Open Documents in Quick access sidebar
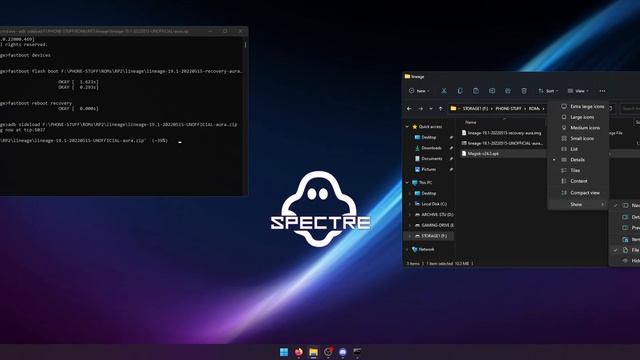This screenshot has height=360, width=640. click(431, 158)
